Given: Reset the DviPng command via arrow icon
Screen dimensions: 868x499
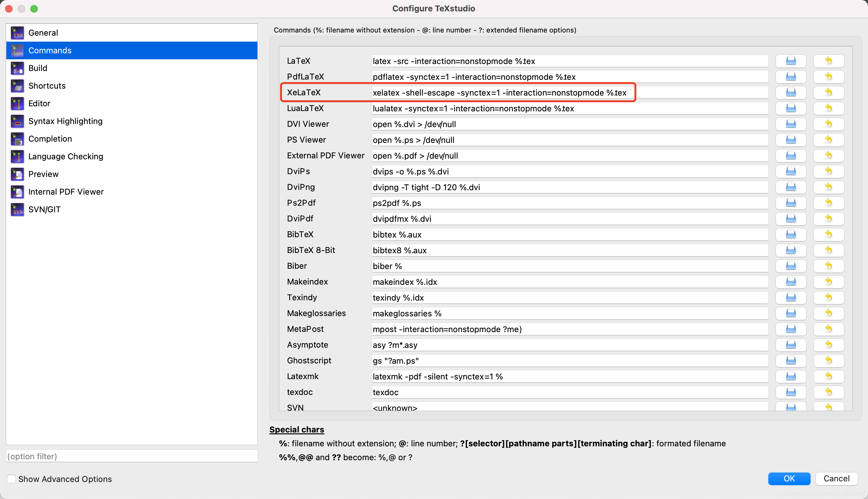Looking at the screenshot, I should [x=828, y=187].
